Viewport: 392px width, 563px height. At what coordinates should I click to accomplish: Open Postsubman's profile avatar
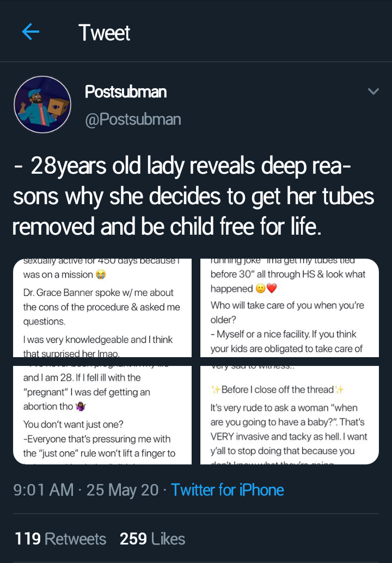[x=42, y=105]
